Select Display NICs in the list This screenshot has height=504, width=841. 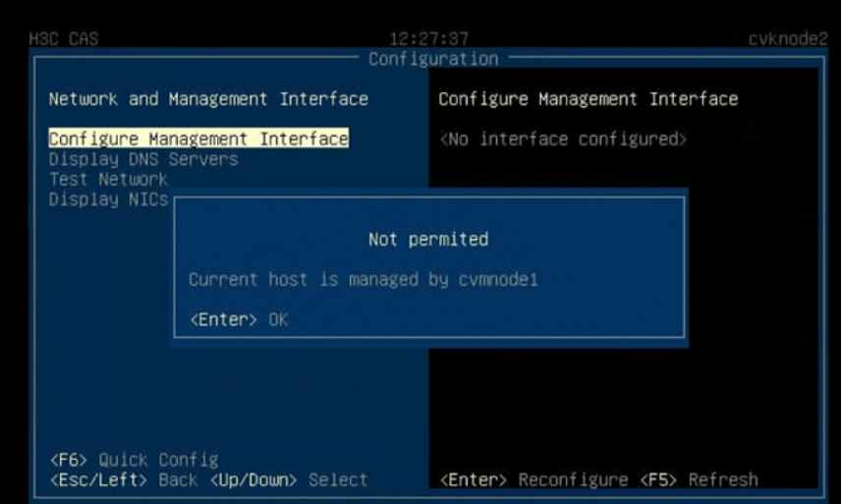108,200
